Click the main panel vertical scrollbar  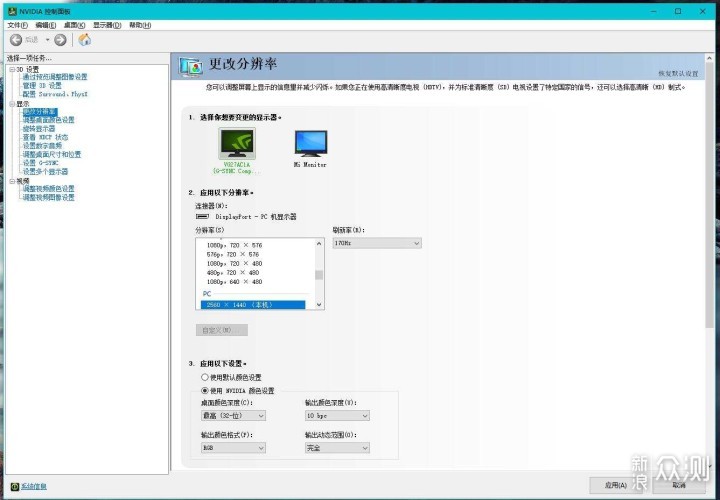(x=709, y=195)
